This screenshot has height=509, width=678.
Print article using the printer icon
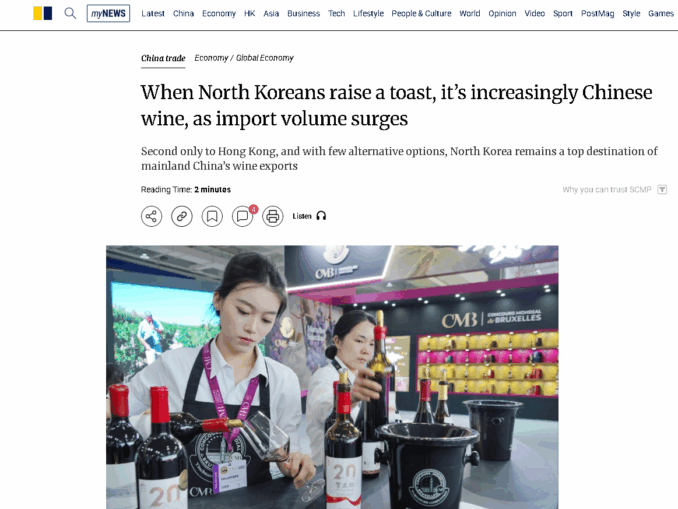click(272, 216)
